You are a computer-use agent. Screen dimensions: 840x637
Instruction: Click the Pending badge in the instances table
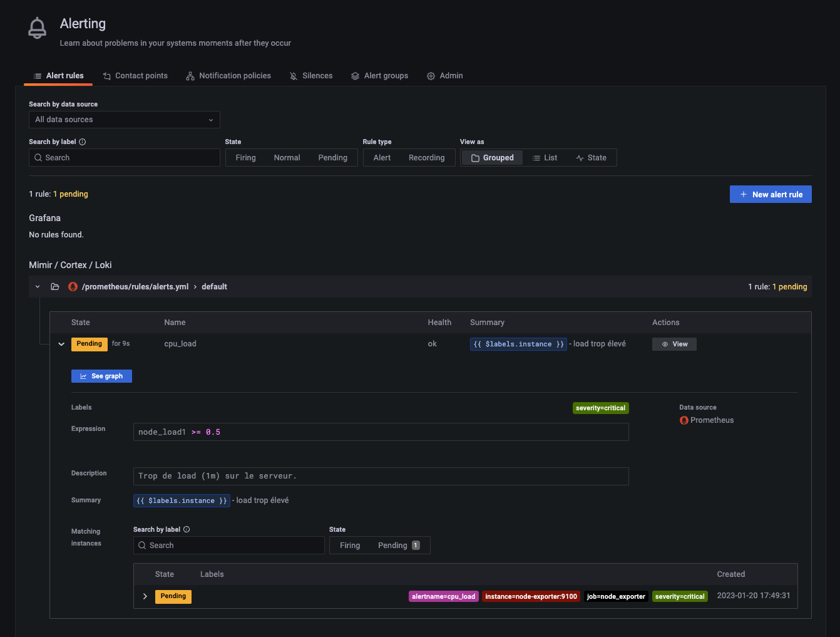coord(173,596)
